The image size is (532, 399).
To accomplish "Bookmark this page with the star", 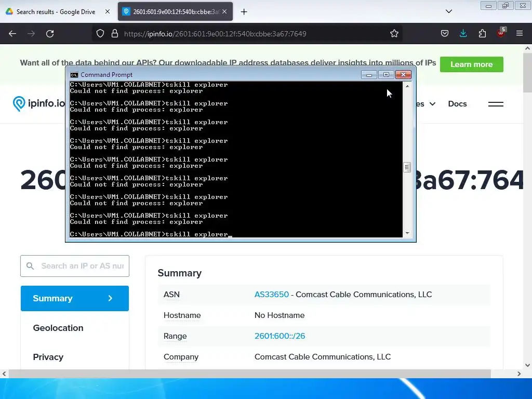I will click(394, 34).
